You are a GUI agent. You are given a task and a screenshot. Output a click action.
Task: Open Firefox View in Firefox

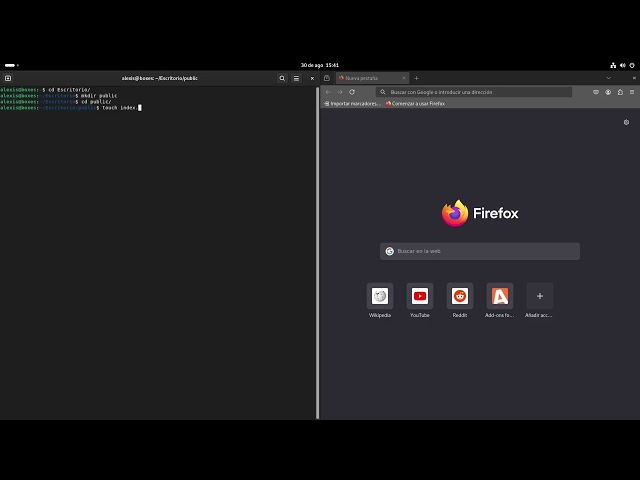click(327, 78)
